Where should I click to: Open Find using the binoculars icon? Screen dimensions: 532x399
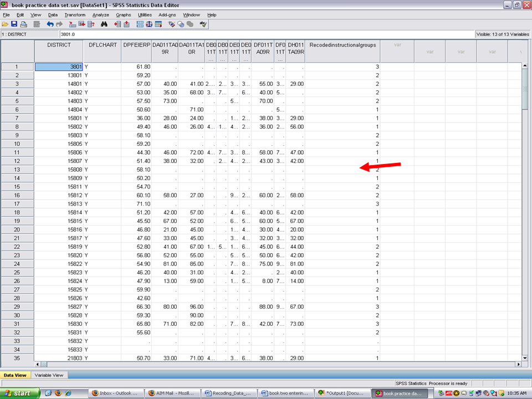point(104,24)
